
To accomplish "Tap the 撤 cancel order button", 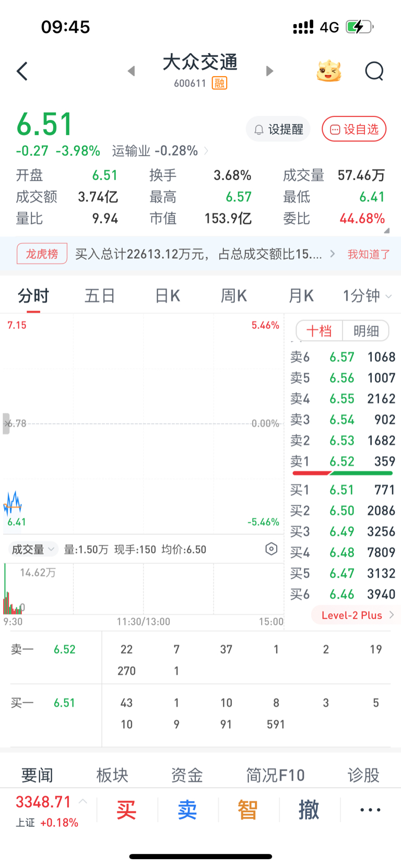I will point(309,810).
